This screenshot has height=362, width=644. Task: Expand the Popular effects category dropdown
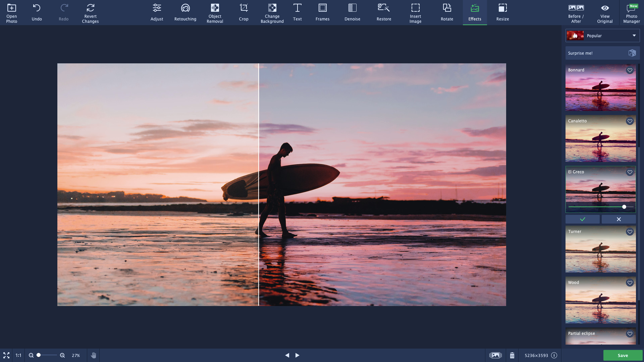click(634, 36)
